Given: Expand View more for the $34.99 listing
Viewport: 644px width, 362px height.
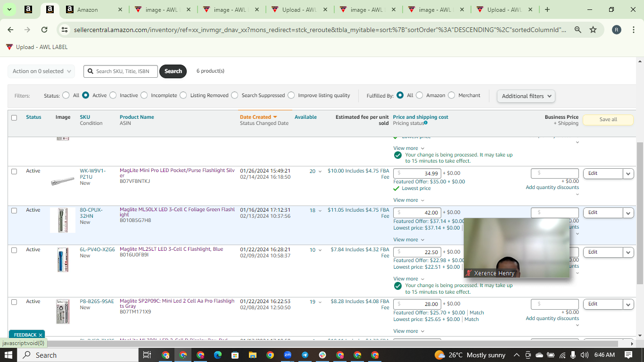Looking at the screenshot, I should tap(409, 200).
